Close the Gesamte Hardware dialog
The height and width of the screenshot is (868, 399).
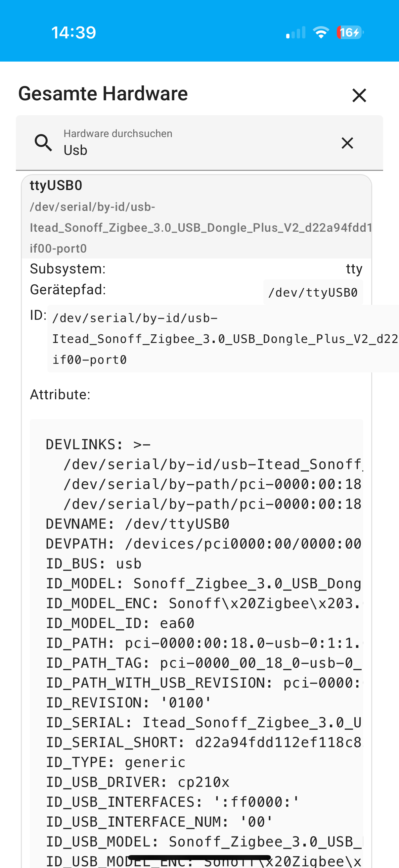click(x=359, y=95)
